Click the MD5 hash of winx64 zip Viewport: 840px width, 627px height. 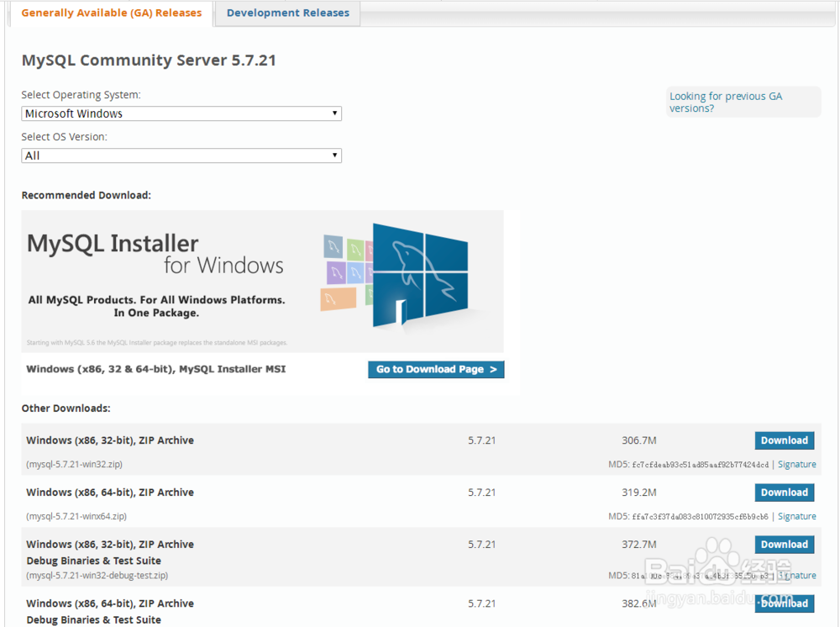pos(701,517)
